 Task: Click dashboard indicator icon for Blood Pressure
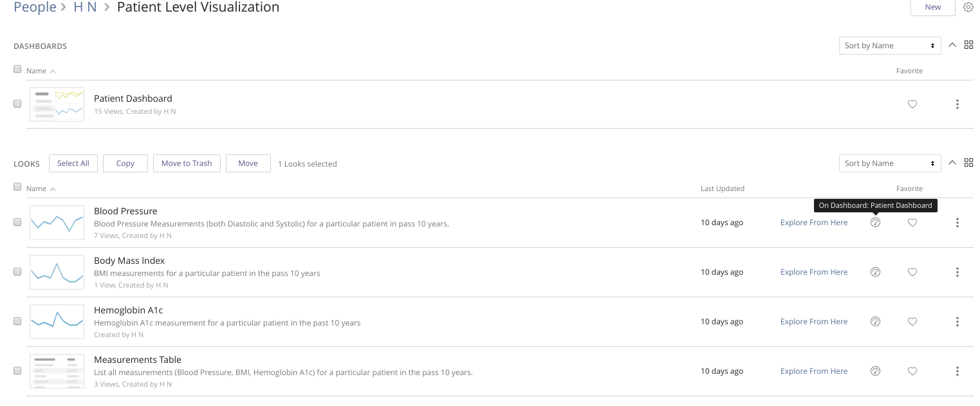[x=875, y=223]
